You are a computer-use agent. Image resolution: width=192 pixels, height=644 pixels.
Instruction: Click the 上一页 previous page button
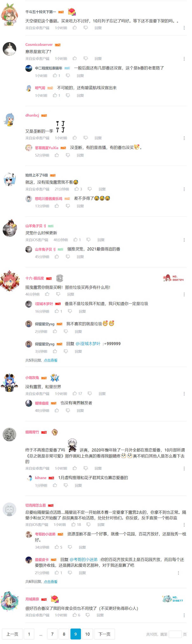pyautogui.click(x=12, y=634)
